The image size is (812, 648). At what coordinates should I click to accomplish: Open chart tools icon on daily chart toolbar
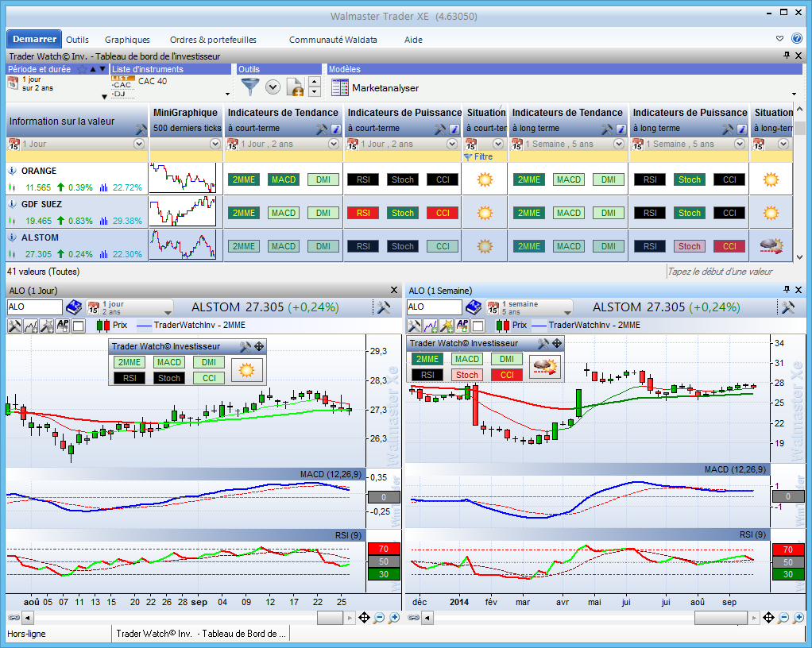tap(14, 326)
